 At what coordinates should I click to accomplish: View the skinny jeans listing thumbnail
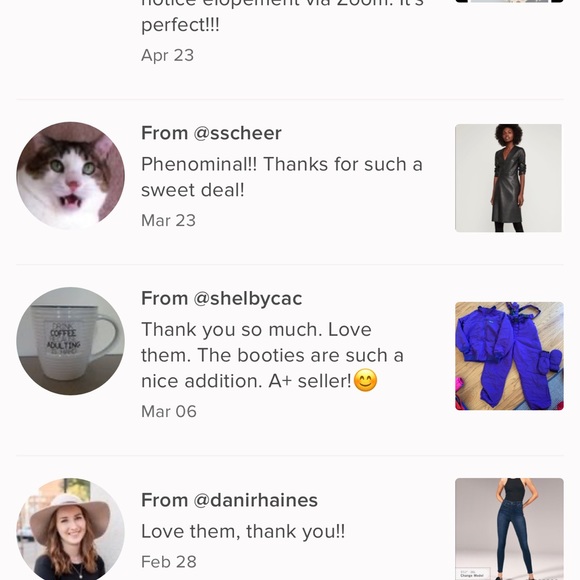pyautogui.click(x=509, y=529)
